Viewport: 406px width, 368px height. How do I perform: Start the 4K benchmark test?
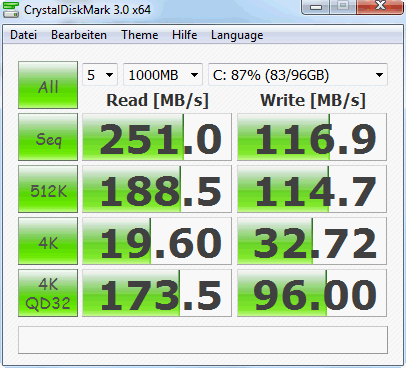(x=48, y=241)
